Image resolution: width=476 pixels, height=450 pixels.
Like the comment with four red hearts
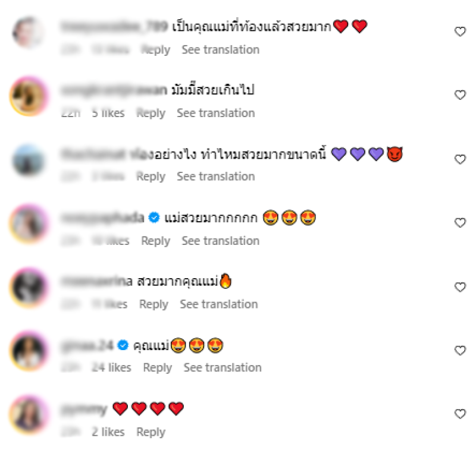(x=460, y=414)
